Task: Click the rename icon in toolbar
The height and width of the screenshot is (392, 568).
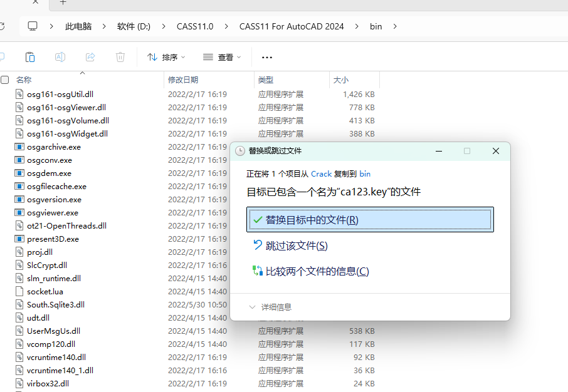Action: 60,57
